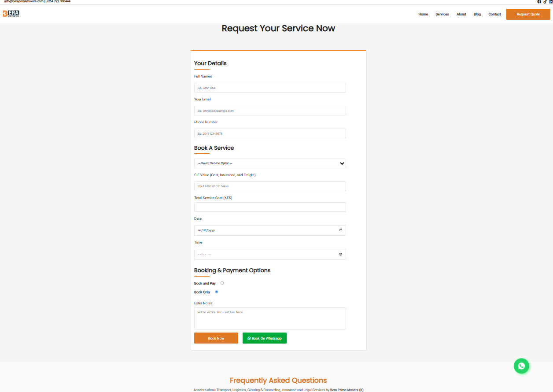
Task: Click the Bera Prime Movers logo
Action: tap(11, 14)
